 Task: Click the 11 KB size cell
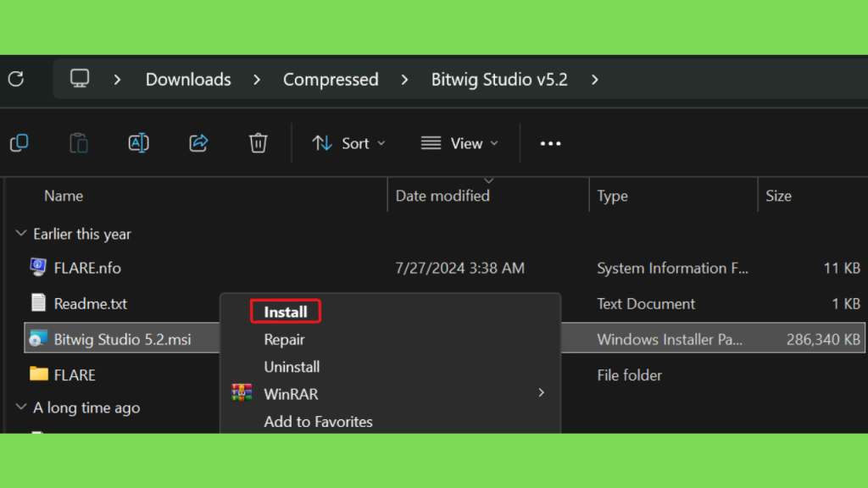point(842,268)
